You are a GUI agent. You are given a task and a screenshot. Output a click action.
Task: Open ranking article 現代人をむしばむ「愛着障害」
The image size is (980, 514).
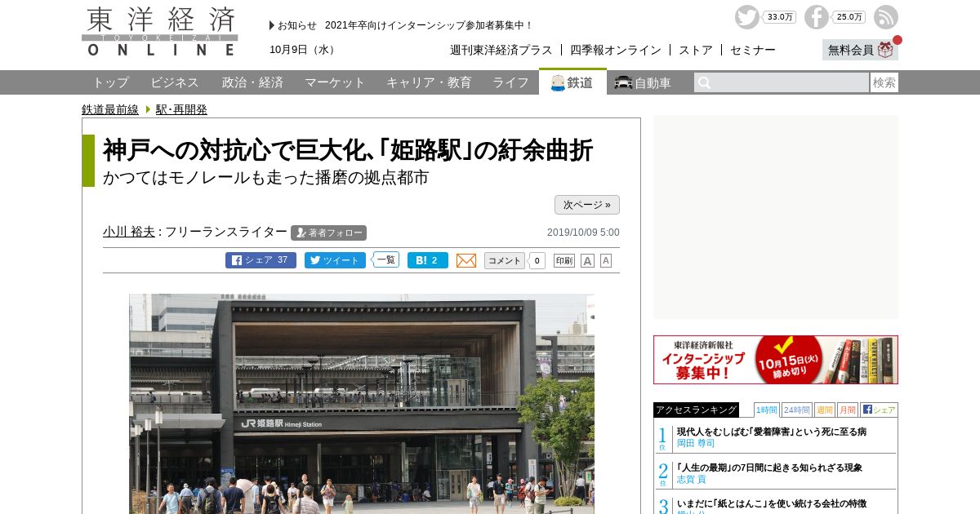772,432
